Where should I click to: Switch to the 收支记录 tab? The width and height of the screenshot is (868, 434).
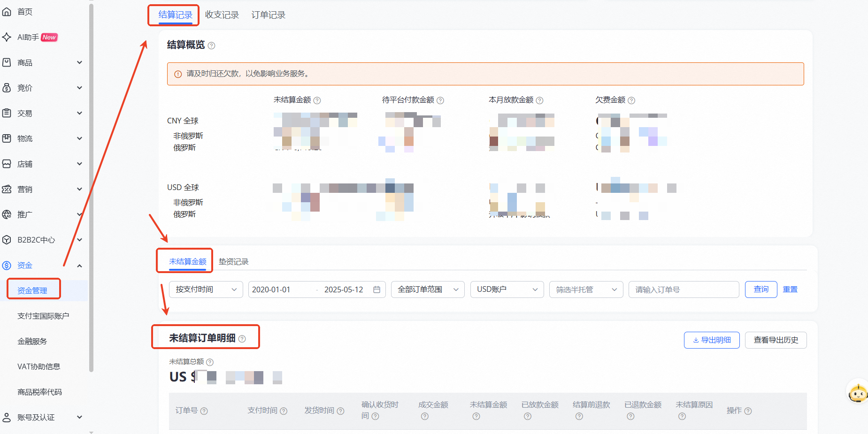222,15
